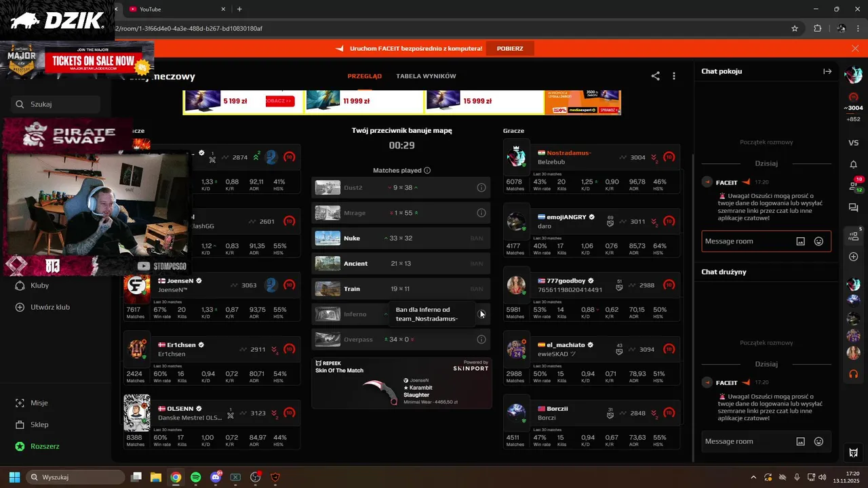868x488 pixels.
Task: Open the three-dot match options menu
Action: pyautogui.click(x=673, y=76)
